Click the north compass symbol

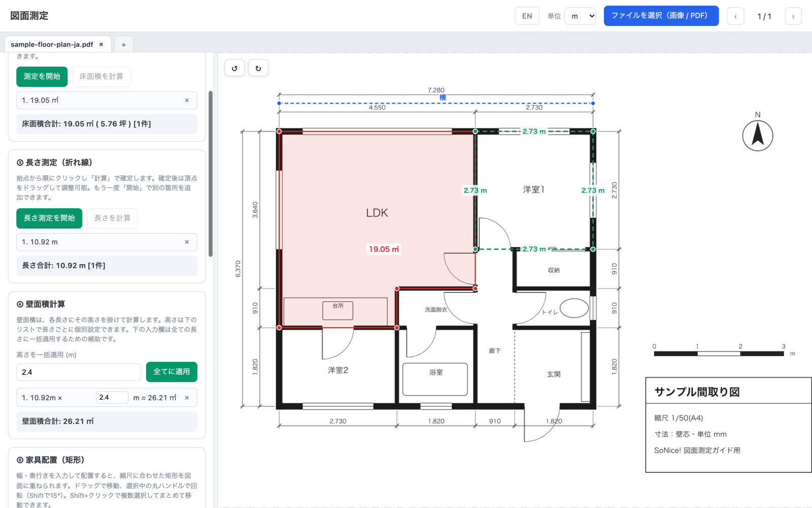pyautogui.click(x=758, y=135)
